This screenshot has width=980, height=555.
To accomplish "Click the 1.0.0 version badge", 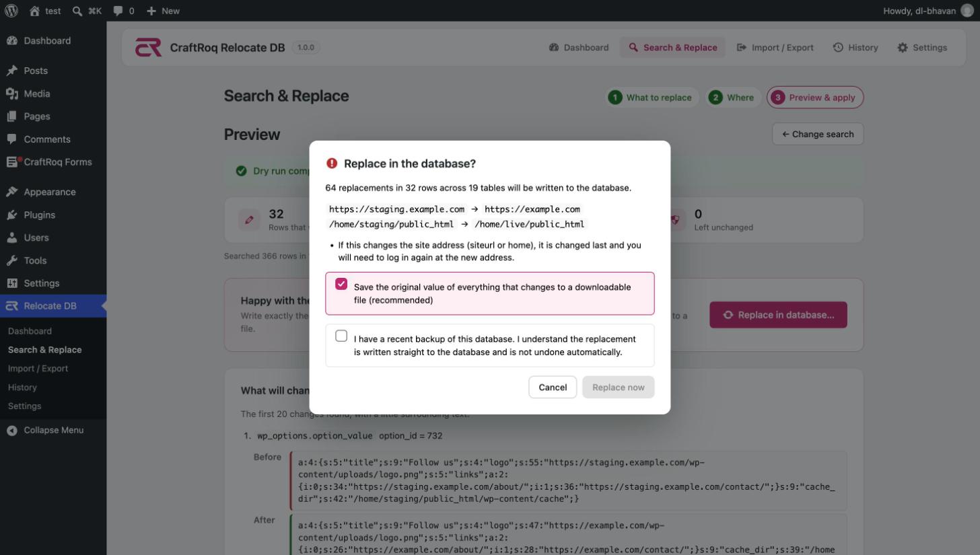I will tap(306, 48).
